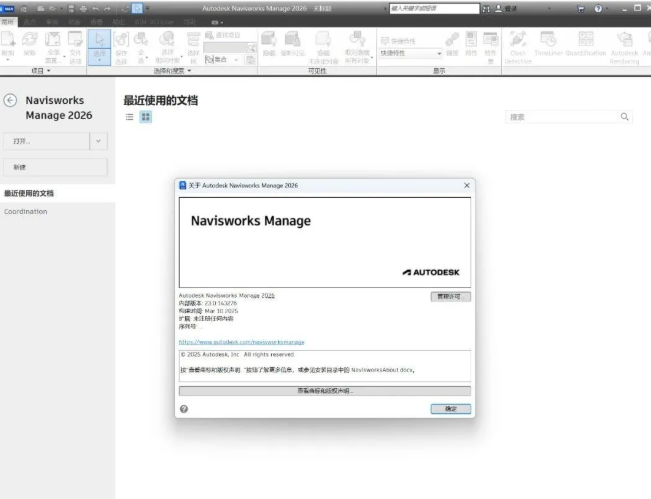Open the customize quick access toolbar dropdown
This screenshot has height=499, width=651.
click(x=147, y=8)
